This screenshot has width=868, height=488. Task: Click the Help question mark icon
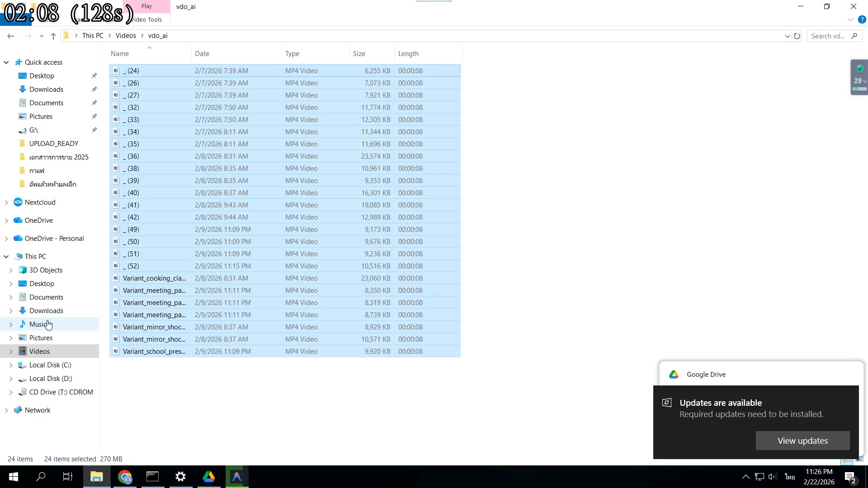(x=862, y=20)
